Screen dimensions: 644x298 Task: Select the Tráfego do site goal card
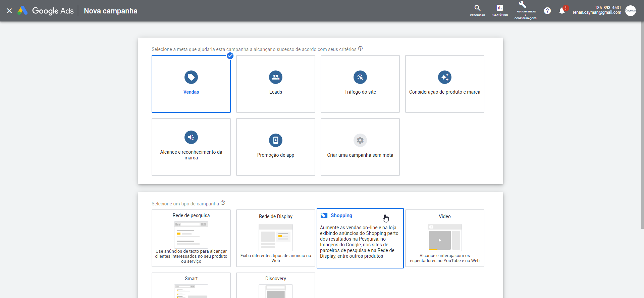point(360,84)
